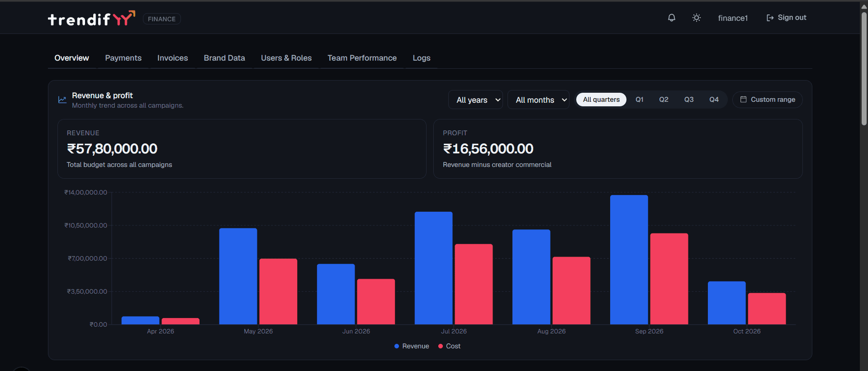Select the All quarters filter
This screenshot has height=371, width=868.
[601, 100]
